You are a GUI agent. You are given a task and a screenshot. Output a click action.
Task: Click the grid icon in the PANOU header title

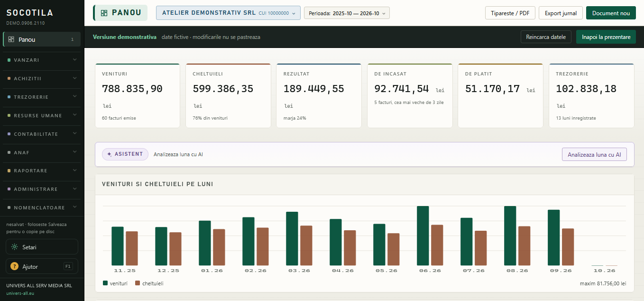(104, 13)
